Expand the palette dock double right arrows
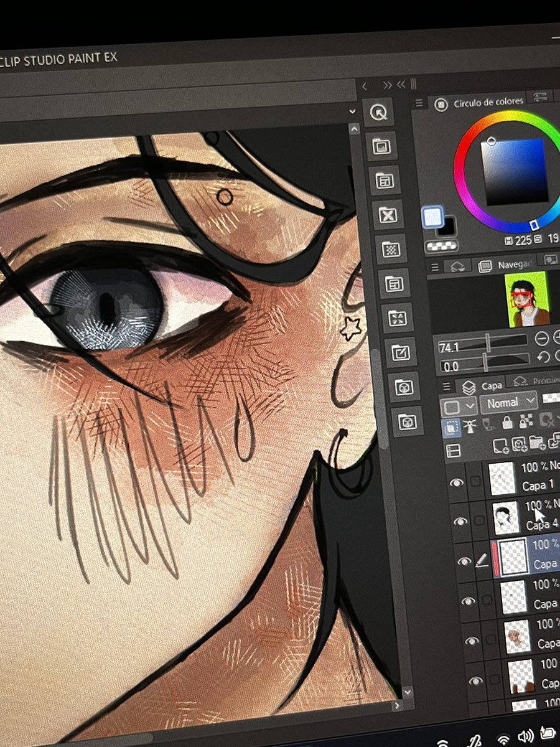 click(x=388, y=86)
